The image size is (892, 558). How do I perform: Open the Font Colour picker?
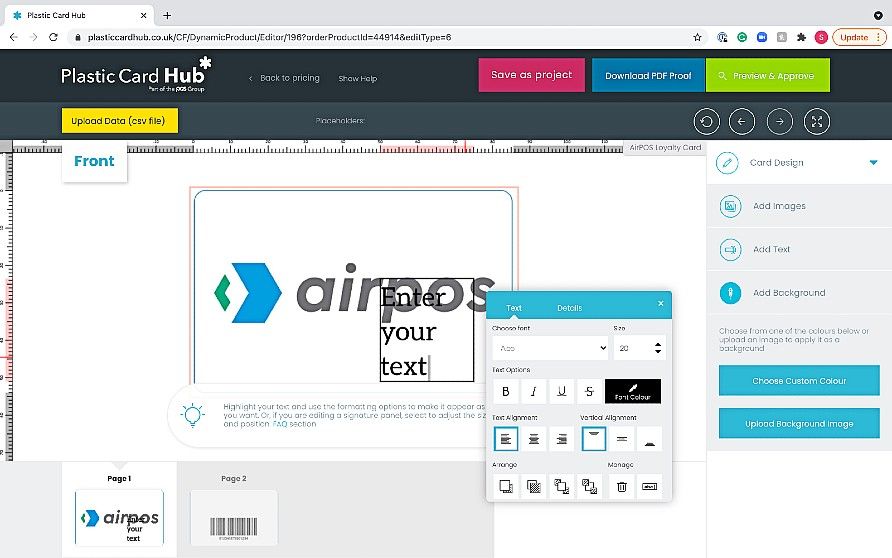(633, 391)
